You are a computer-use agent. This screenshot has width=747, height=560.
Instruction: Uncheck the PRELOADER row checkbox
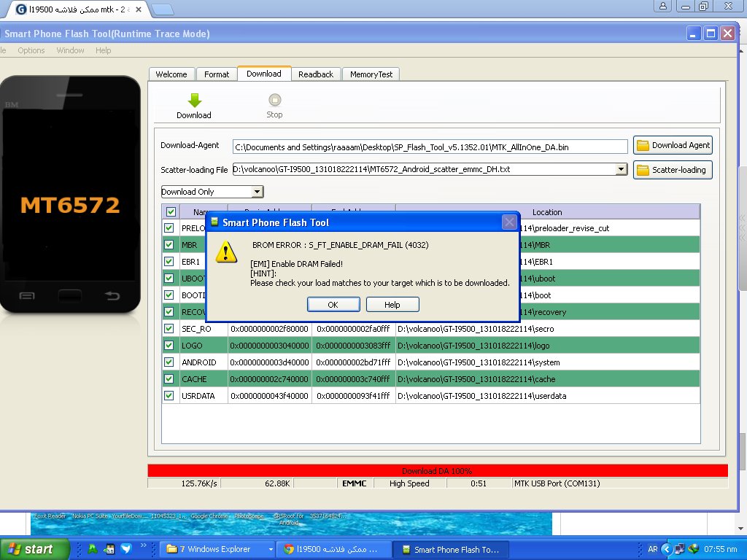(x=169, y=227)
